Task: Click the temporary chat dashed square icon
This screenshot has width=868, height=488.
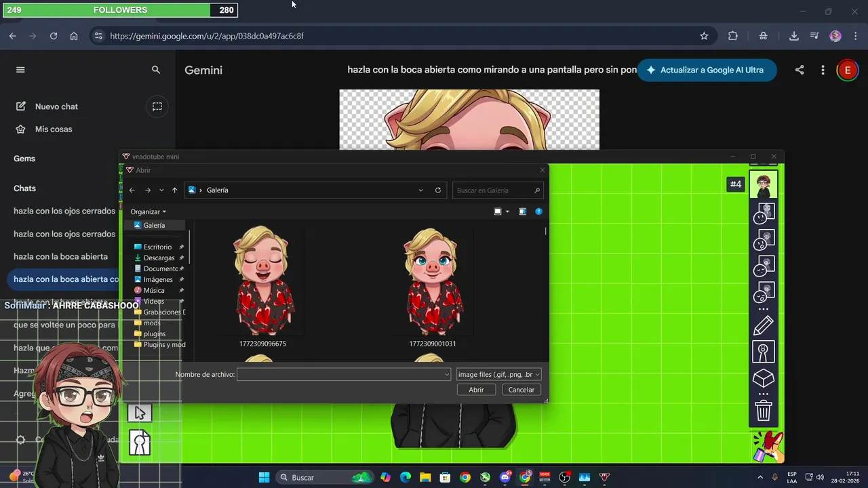Action: point(157,106)
